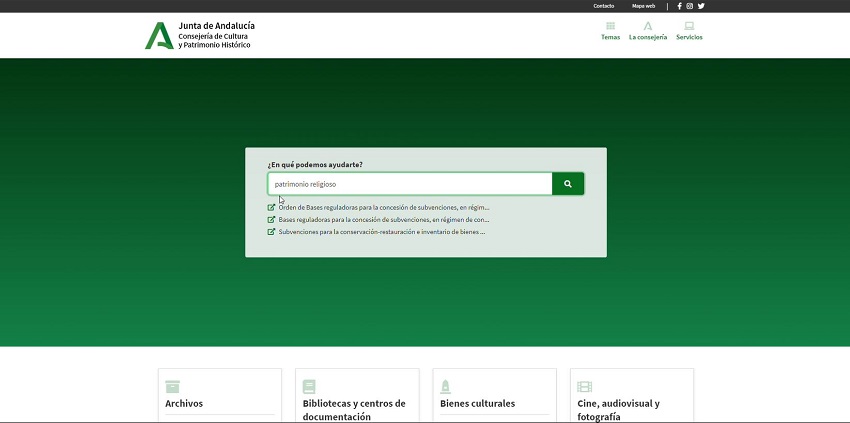Select suggestion 'Subvenciones para la conservación-restauración'
Image resolution: width=850 pixels, height=423 pixels.
[381, 232]
